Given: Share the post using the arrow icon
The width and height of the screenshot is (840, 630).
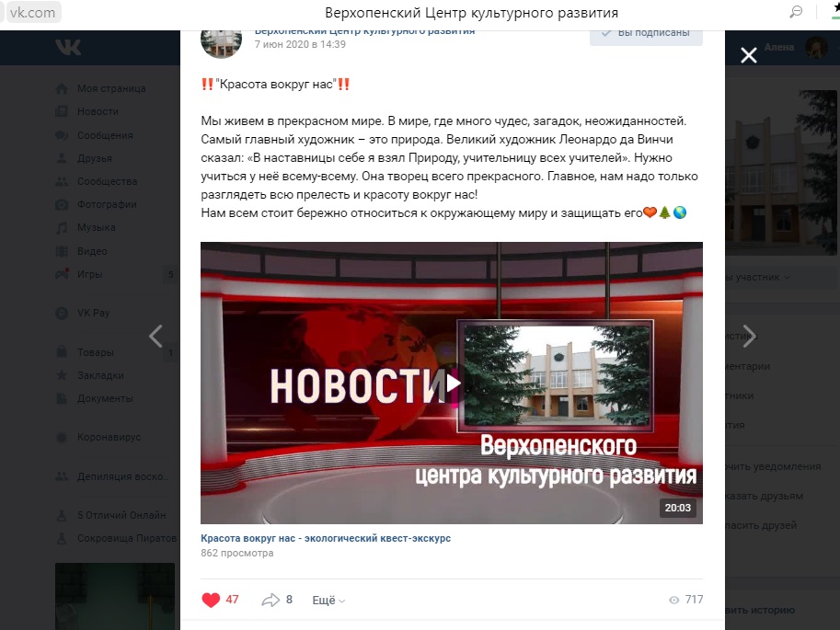Looking at the screenshot, I should [x=270, y=600].
